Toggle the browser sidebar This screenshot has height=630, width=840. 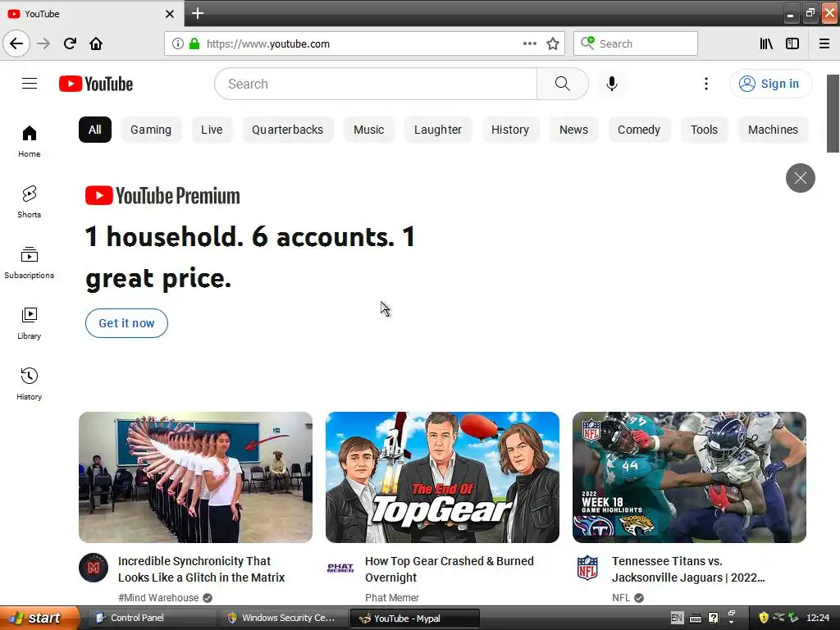tap(792, 43)
